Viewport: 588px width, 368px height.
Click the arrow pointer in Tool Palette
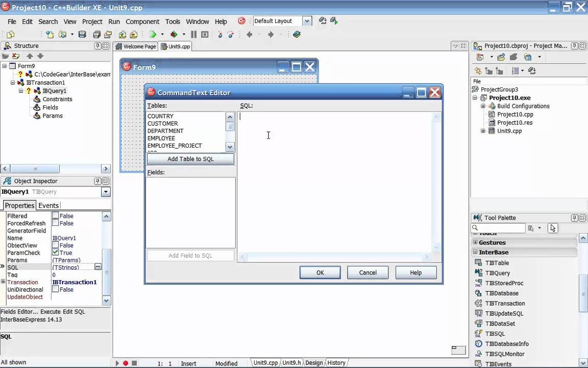(x=552, y=228)
